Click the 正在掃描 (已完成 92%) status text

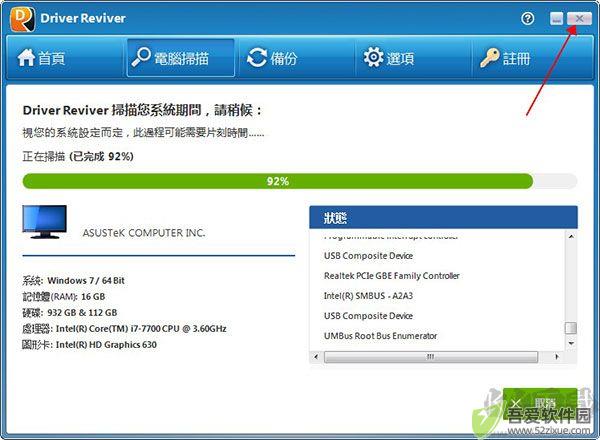click(78, 156)
